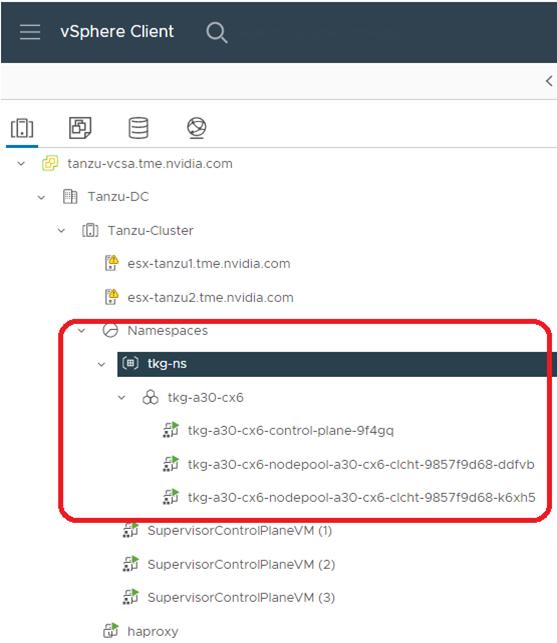This screenshot has width=557, height=643.
Task: Select Tanzu-DC datacenter
Action: pos(118,197)
